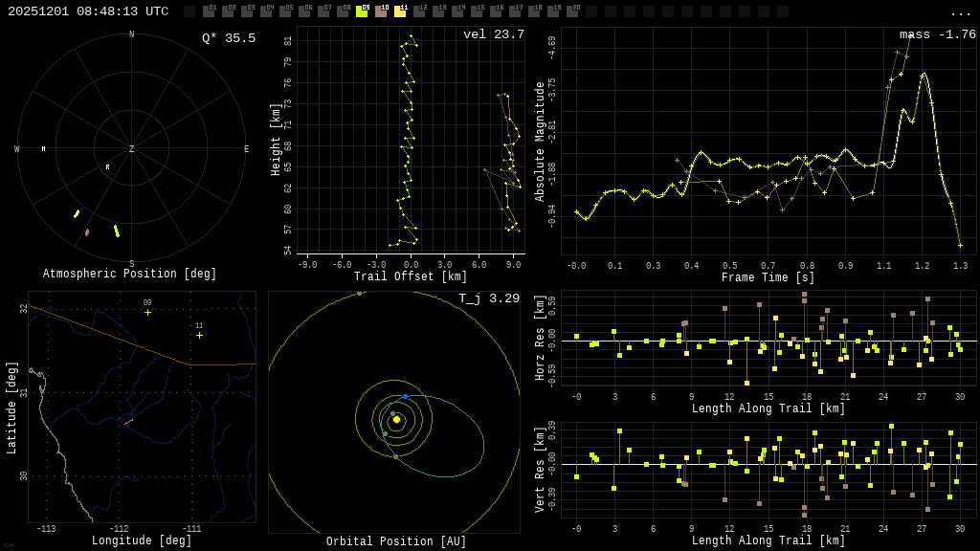Click the blue Earth dot on orbit
The image size is (980, 551).
click(x=405, y=396)
